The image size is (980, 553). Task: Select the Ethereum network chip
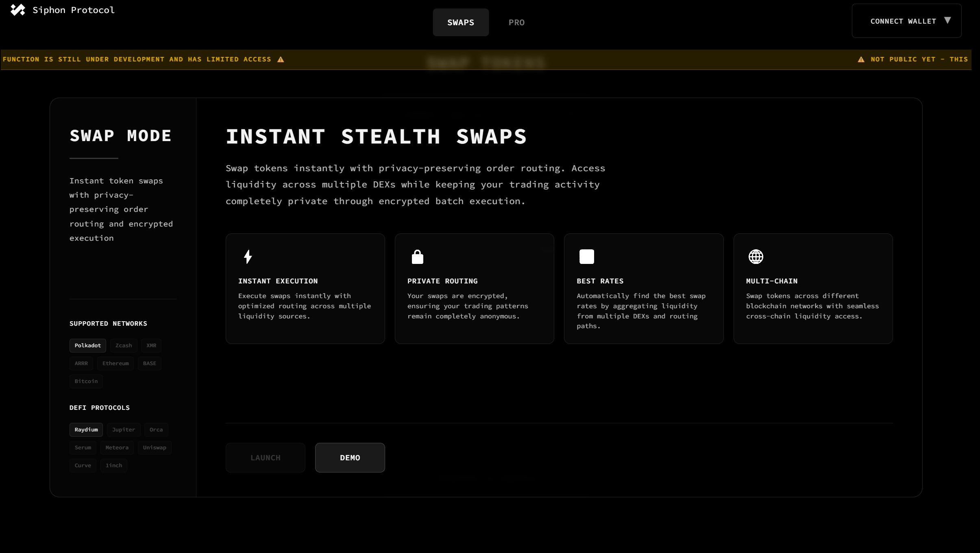tap(115, 363)
